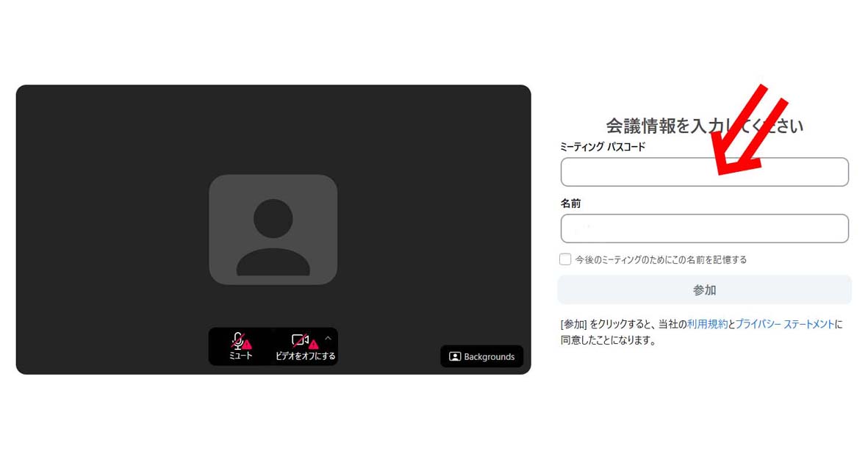The image size is (868, 457).
Task: Click the ビデオをオフにする text label
Action: [305, 356]
